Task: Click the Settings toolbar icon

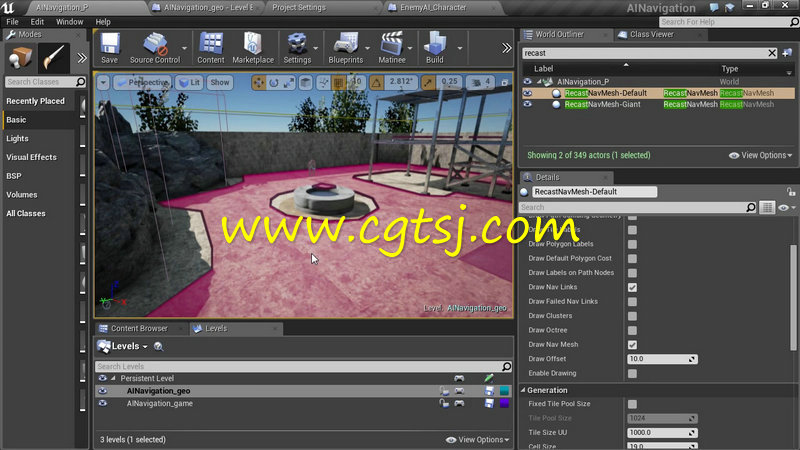Action: pos(297,48)
